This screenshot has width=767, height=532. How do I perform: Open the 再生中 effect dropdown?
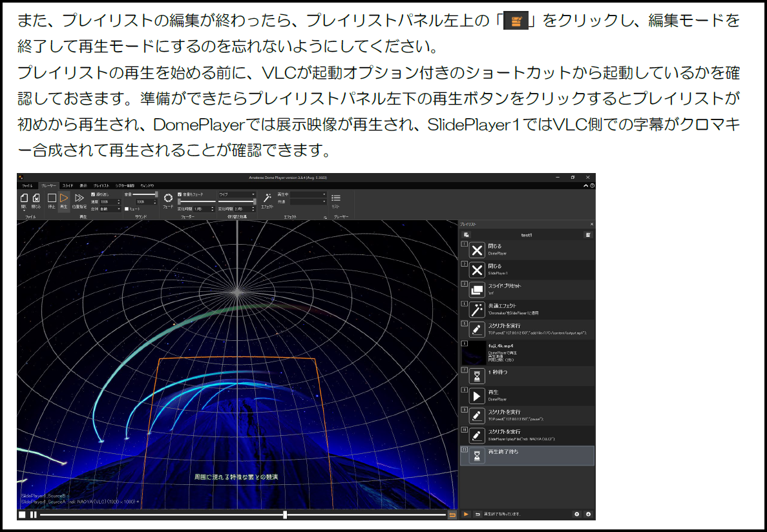tap(308, 194)
